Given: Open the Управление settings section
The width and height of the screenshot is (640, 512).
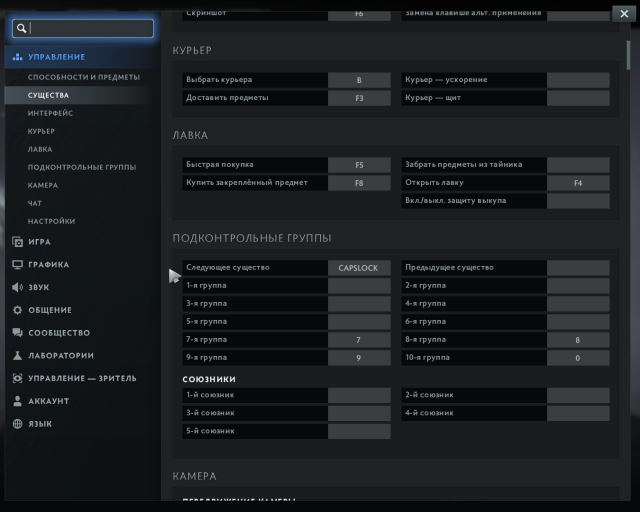Looking at the screenshot, I should point(82,57).
